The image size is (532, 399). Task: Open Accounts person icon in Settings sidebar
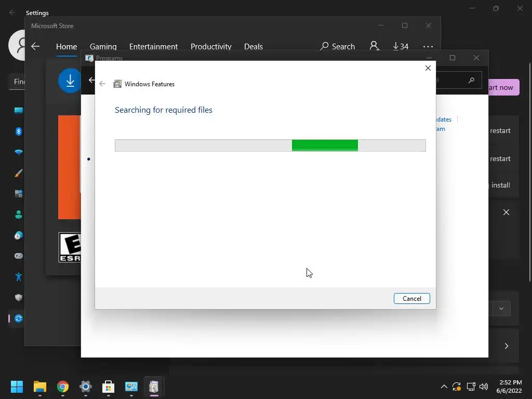coord(19,215)
